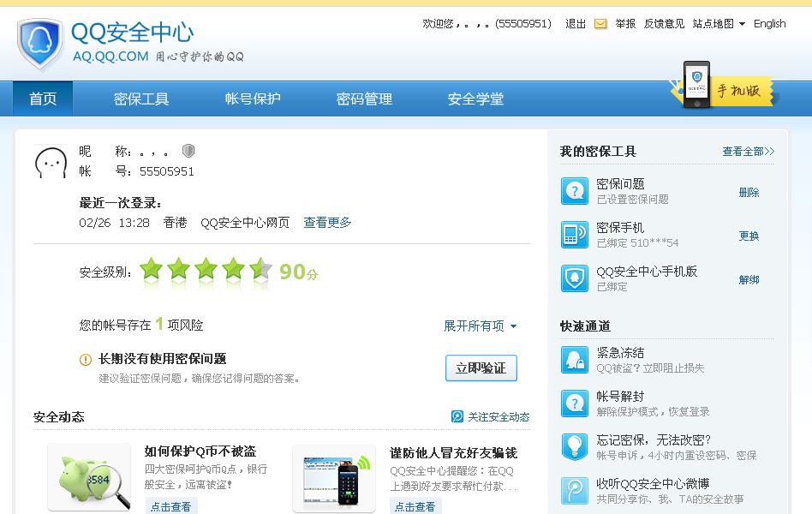
Task: Click the 举报 link
Action: click(625, 24)
